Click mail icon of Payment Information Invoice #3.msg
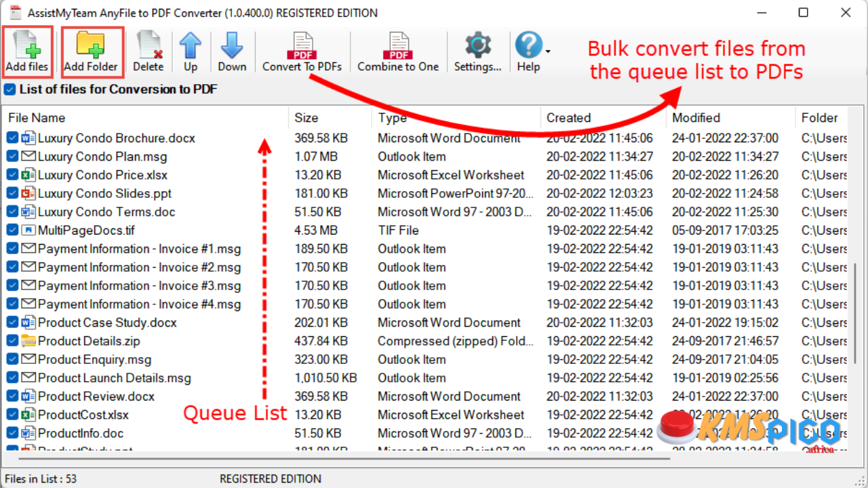The width and height of the screenshot is (868, 488). point(28,285)
